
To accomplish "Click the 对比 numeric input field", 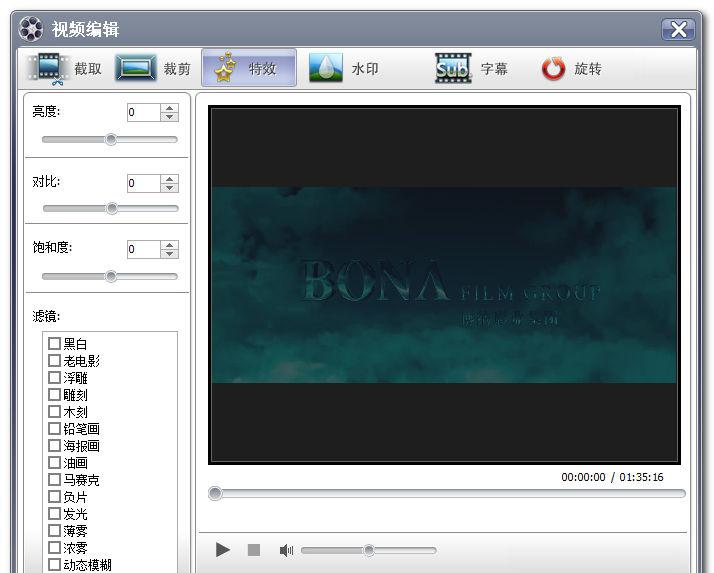I will (x=144, y=183).
